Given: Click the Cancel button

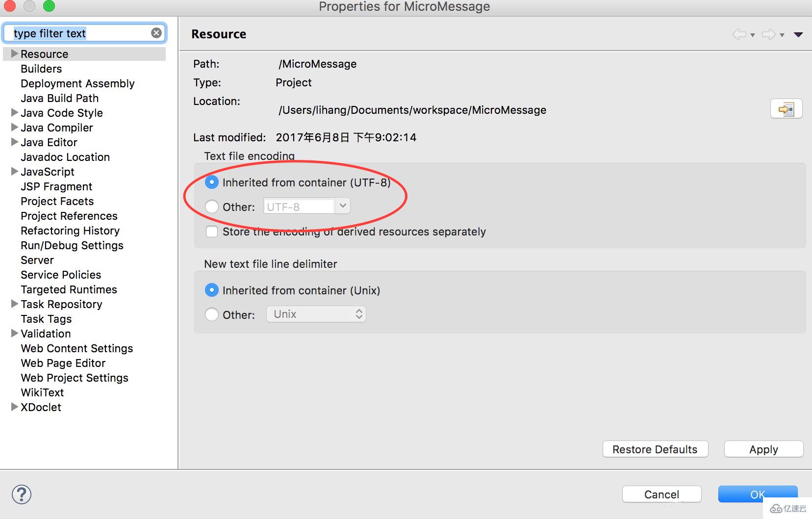Looking at the screenshot, I should pyautogui.click(x=661, y=494).
